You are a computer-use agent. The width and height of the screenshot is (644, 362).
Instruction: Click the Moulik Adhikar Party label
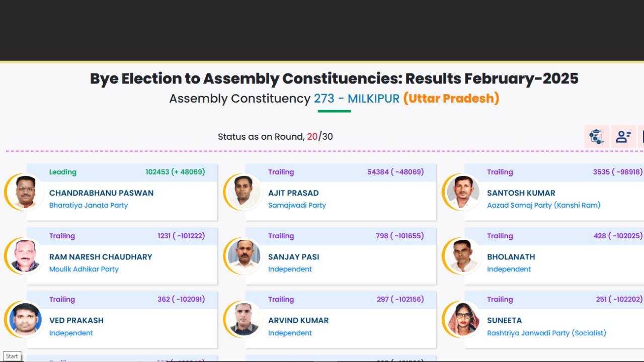(84, 269)
